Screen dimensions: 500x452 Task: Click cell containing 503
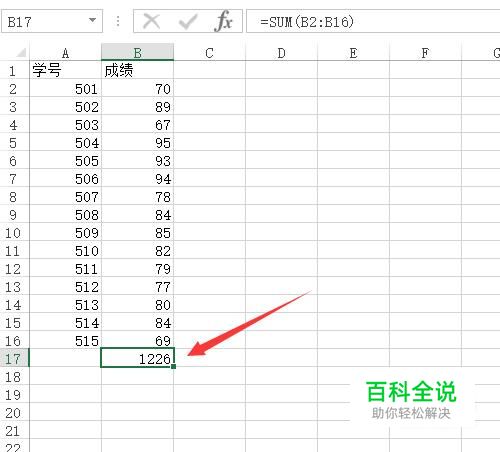(65, 125)
